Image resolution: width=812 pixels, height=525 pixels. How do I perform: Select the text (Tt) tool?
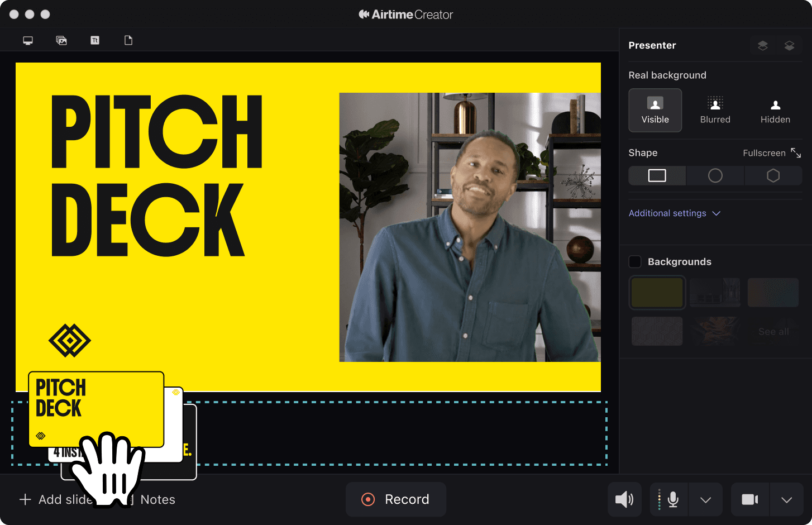94,40
